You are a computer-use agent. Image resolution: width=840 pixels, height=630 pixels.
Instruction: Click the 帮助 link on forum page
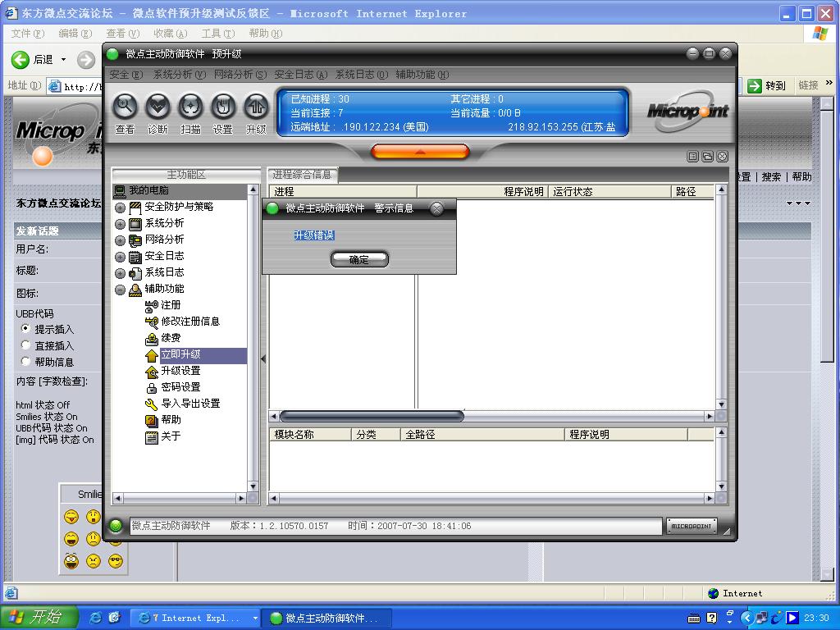[x=801, y=177]
